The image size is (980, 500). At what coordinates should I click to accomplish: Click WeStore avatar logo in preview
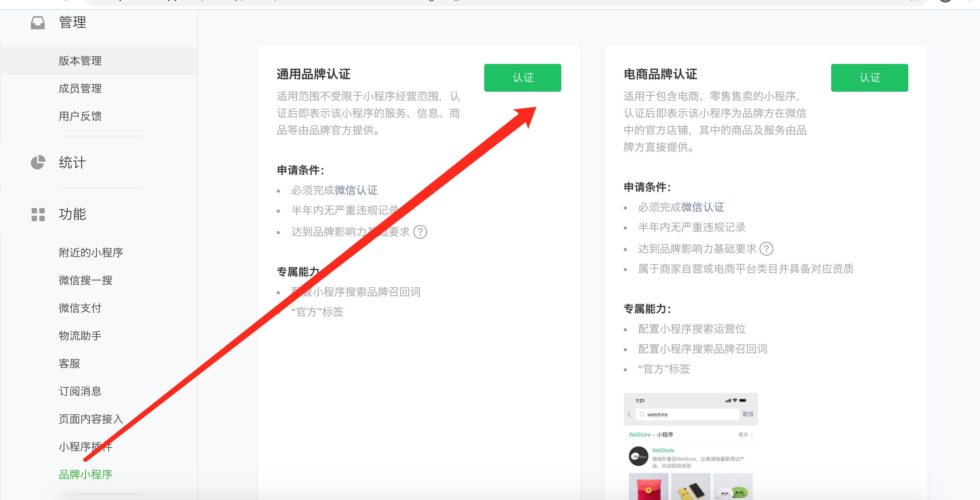pos(638,456)
